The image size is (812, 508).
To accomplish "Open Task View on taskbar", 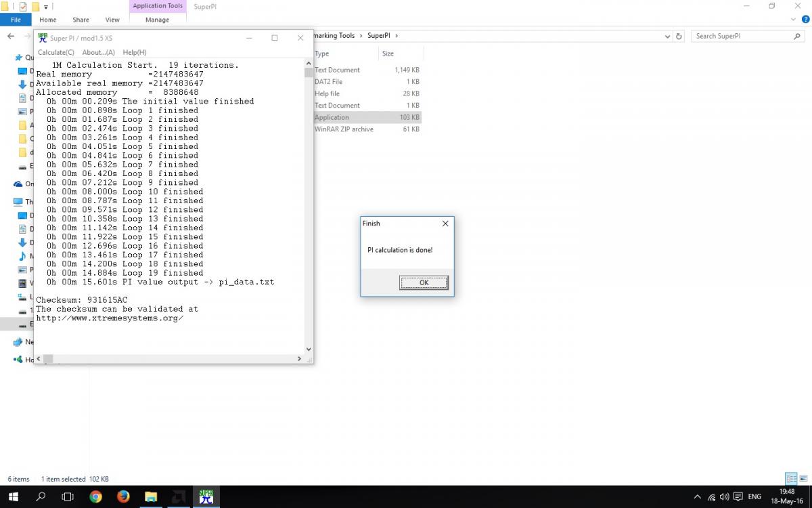I will pos(68,496).
